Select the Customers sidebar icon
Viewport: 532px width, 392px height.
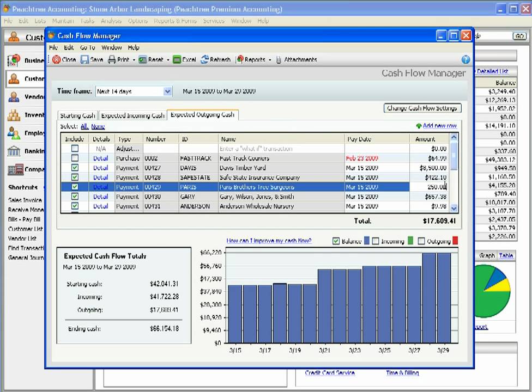[x=14, y=78]
